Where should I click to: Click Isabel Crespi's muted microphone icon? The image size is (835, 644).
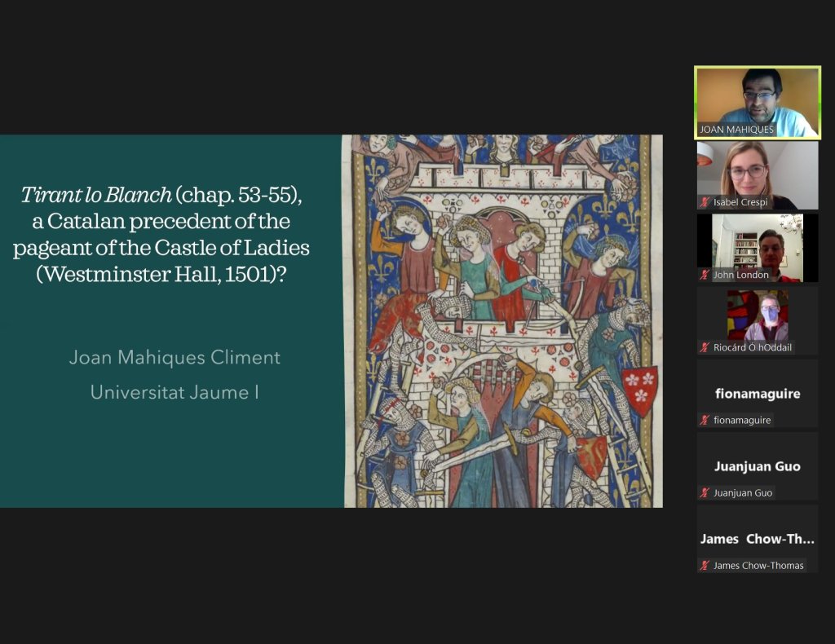click(705, 202)
